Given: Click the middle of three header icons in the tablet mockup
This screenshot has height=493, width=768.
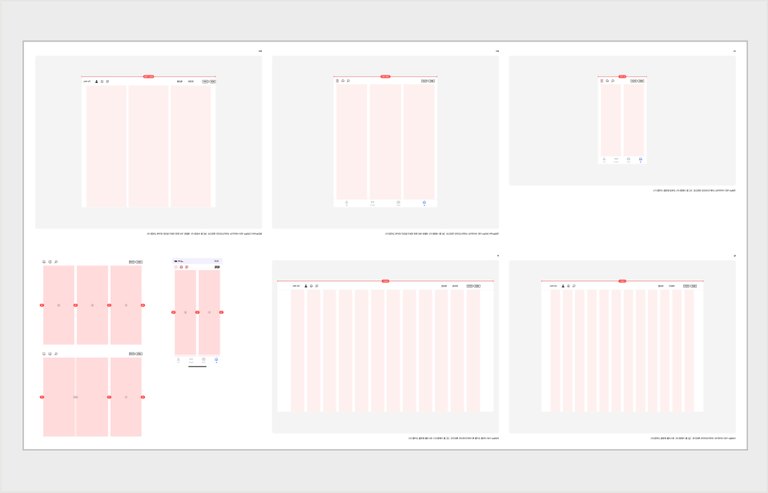Looking at the screenshot, I should [x=343, y=81].
